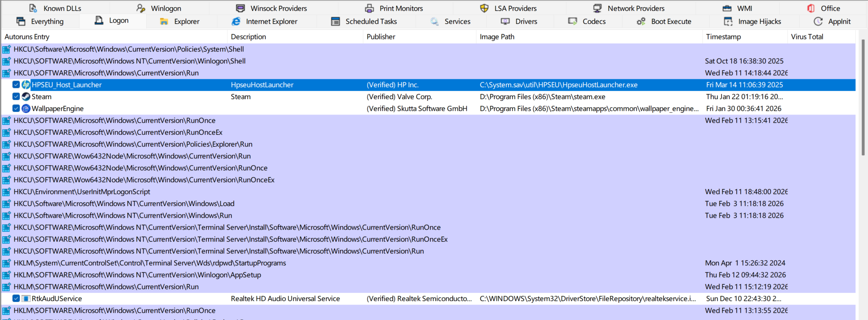Switch to the Drivers tab
868x320 pixels.
[519, 21]
